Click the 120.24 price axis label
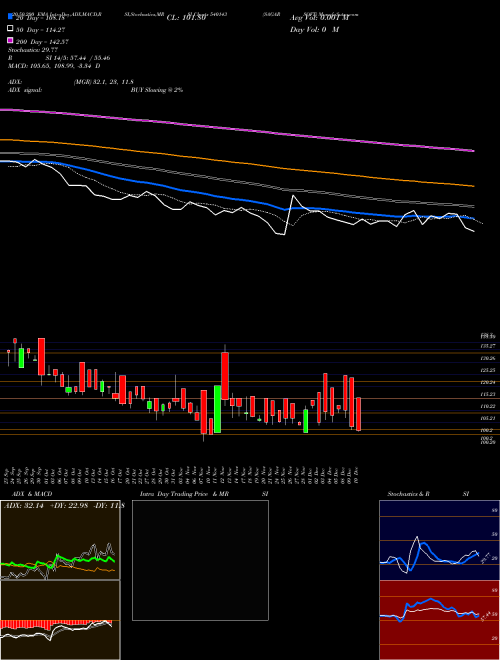Screen dimensions: 500x660 click(489, 382)
